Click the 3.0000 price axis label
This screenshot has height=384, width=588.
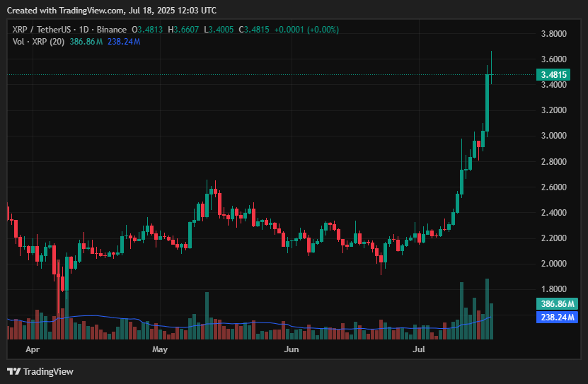pos(553,136)
